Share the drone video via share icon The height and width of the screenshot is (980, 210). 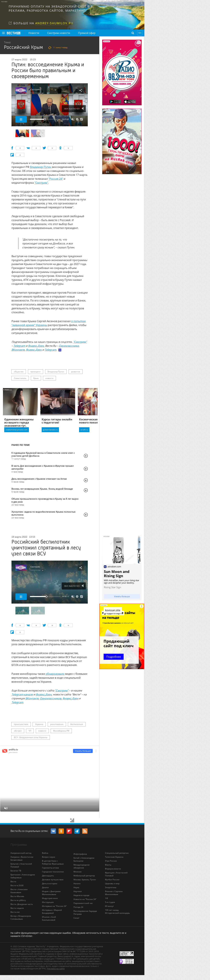pyautogui.click(x=81, y=568)
